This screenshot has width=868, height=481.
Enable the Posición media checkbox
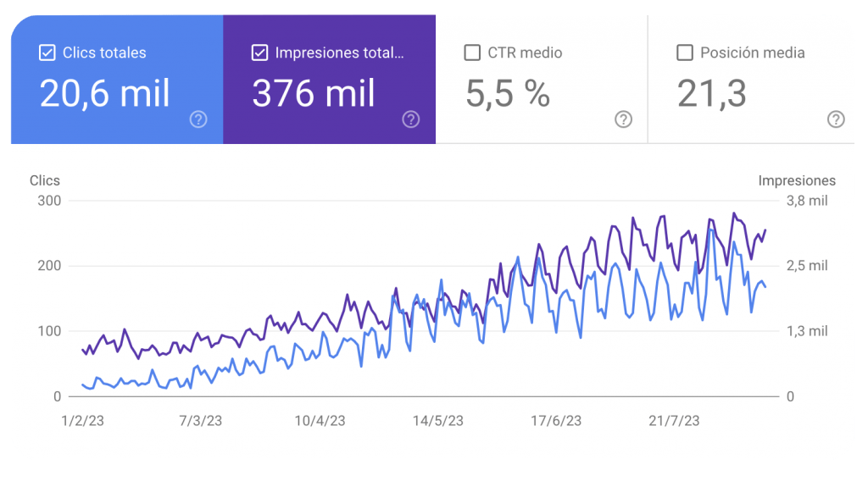point(685,53)
